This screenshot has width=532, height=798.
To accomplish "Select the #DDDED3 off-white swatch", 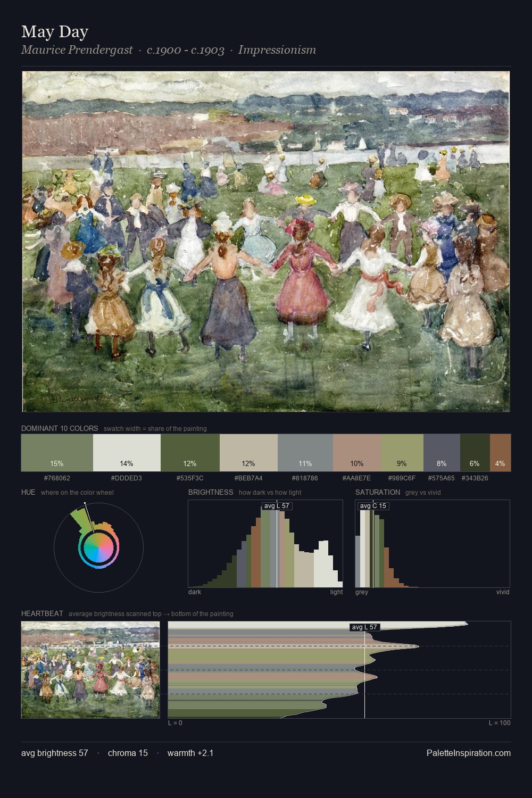I will coord(127,453).
